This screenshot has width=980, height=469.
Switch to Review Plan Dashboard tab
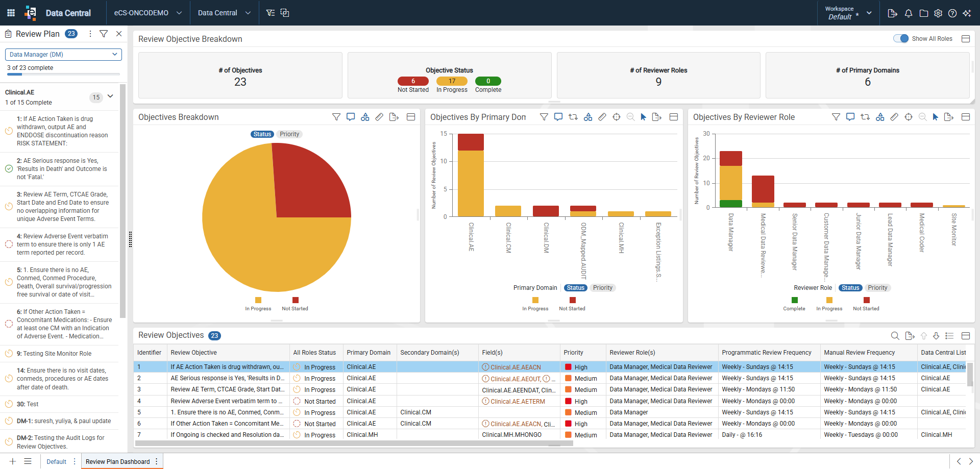pyautogui.click(x=118, y=462)
